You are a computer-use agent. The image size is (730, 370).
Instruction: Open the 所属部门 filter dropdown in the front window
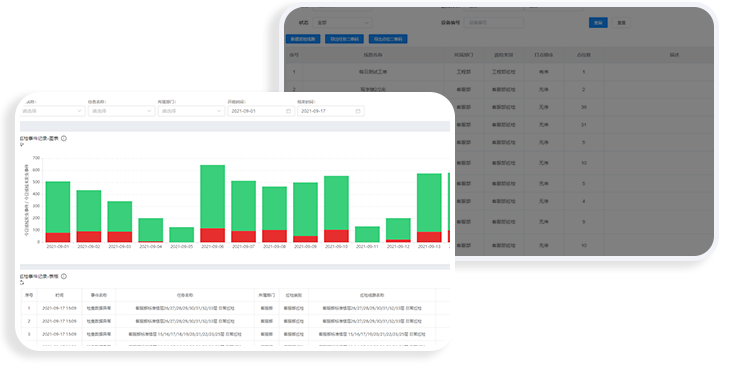pyautogui.click(x=191, y=111)
